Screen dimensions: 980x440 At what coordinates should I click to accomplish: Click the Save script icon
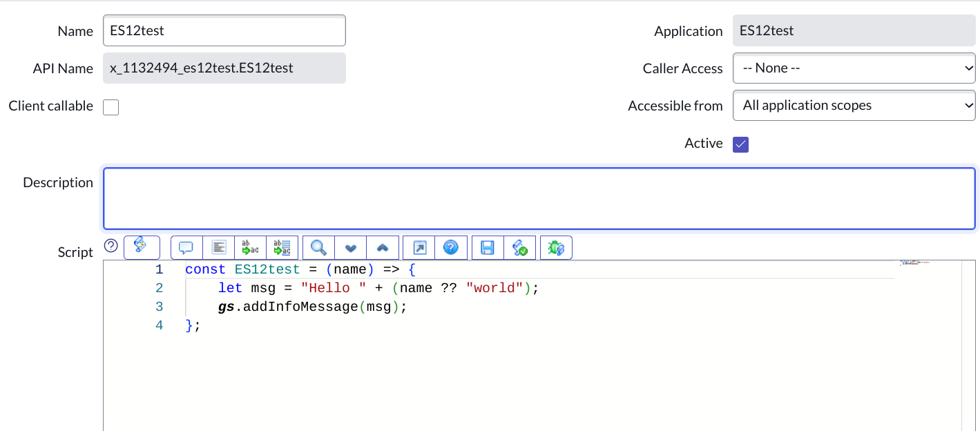click(x=487, y=247)
